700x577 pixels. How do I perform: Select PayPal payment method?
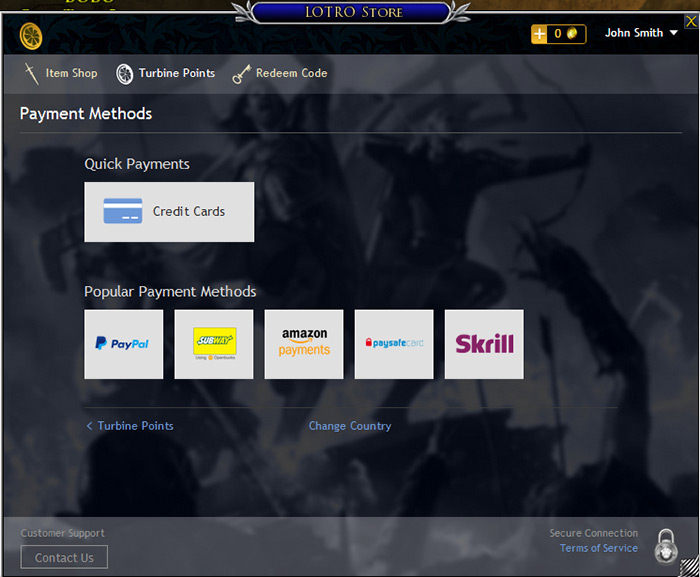(x=124, y=344)
